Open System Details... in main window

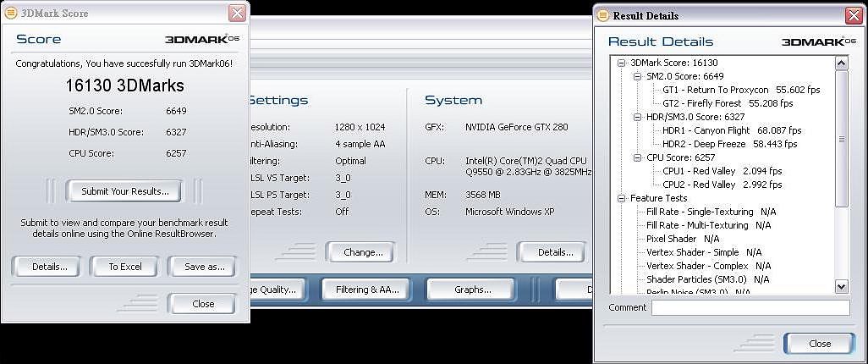pyautogui.click(x=552, y=252)
